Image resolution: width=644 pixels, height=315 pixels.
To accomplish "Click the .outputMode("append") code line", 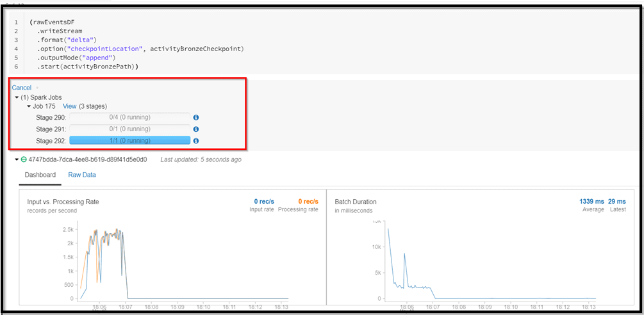I will pyautogui.click(x=76, y=57).
